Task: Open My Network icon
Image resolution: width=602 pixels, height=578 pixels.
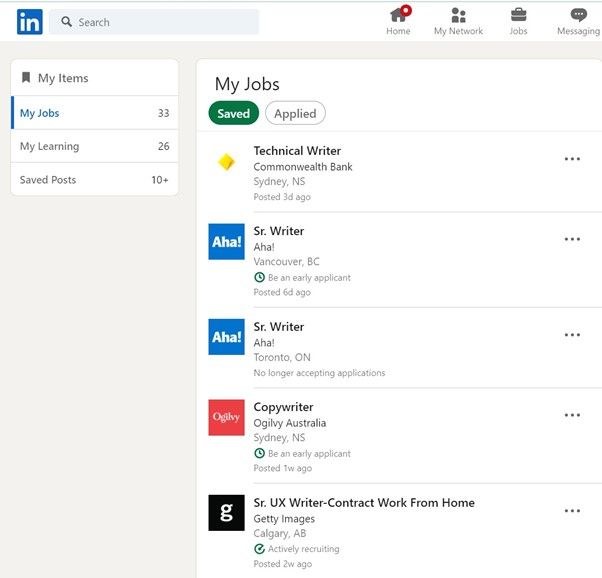Action: point(458,15)
